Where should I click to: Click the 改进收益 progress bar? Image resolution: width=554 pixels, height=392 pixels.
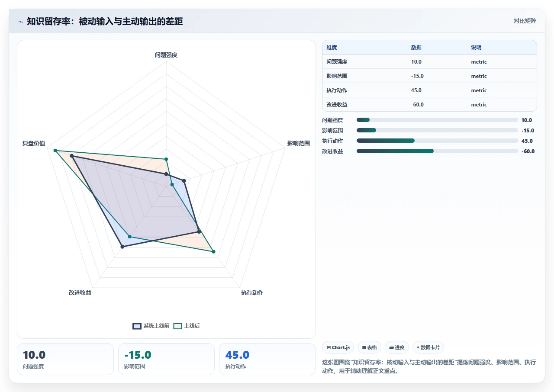[437, 151]
